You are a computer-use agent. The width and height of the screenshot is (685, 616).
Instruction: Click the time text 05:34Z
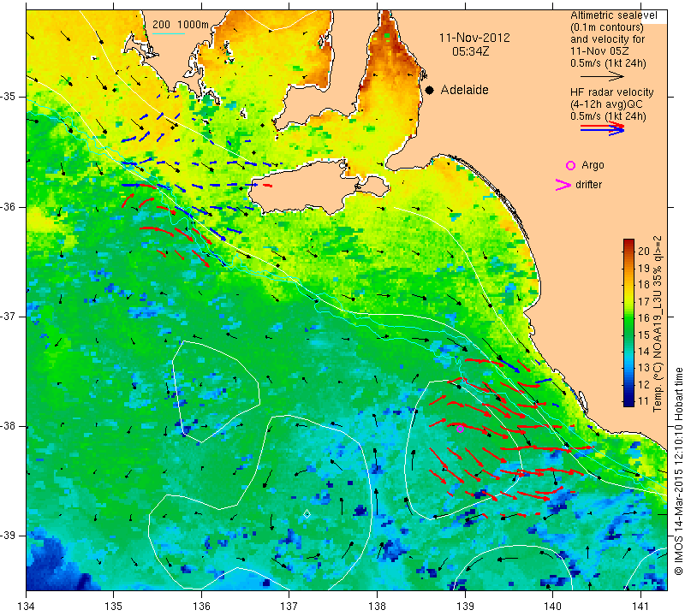pyautogui.click(x=470, y=51)
